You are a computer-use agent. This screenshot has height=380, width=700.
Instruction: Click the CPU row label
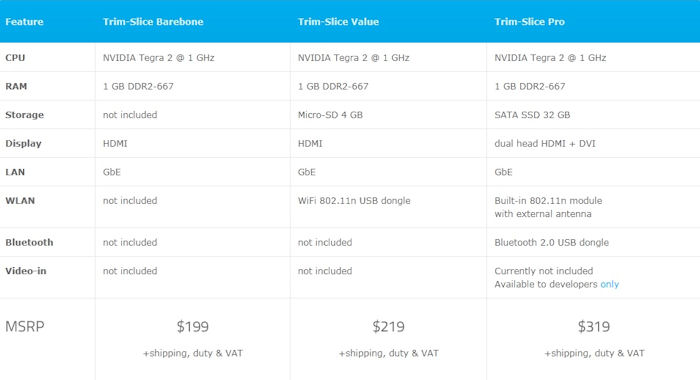[15, 58]
